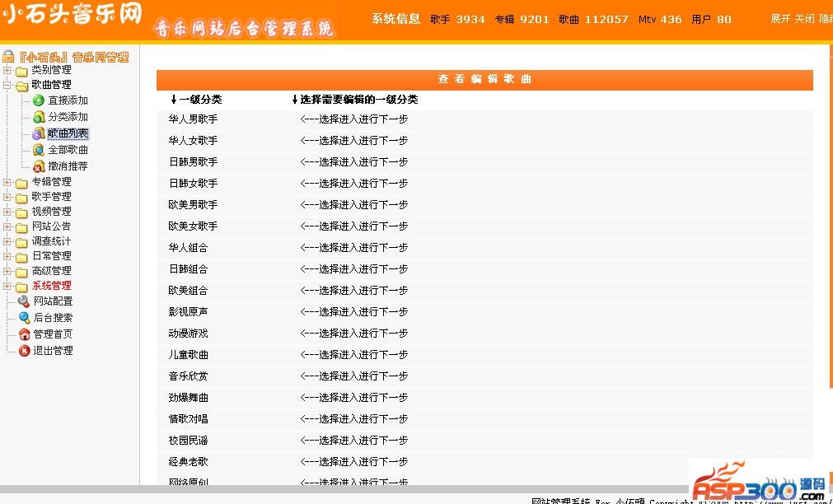Collapse the 歌曲管理 tree node
The image size is (833, 504).
point(7,85)
